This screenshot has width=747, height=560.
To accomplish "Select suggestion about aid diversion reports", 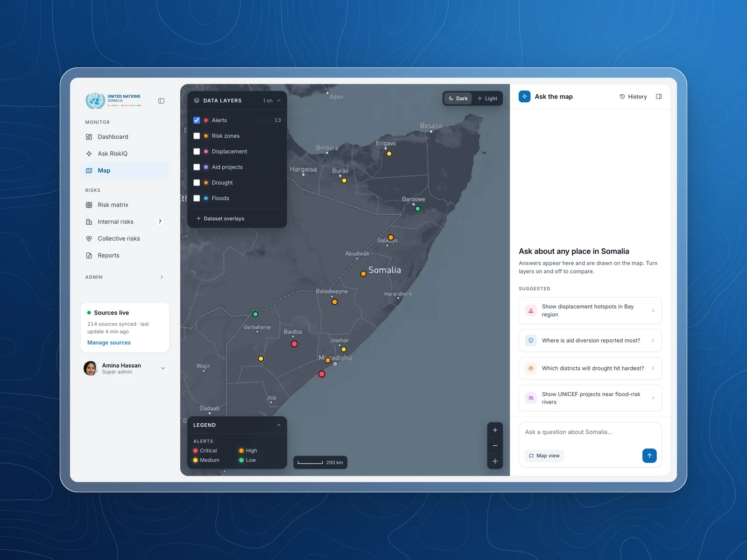I will coord(590,341).
